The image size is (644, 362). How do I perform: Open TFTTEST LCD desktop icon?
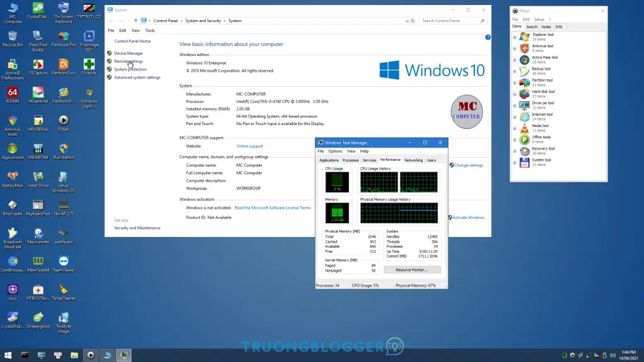pos(89,11)
